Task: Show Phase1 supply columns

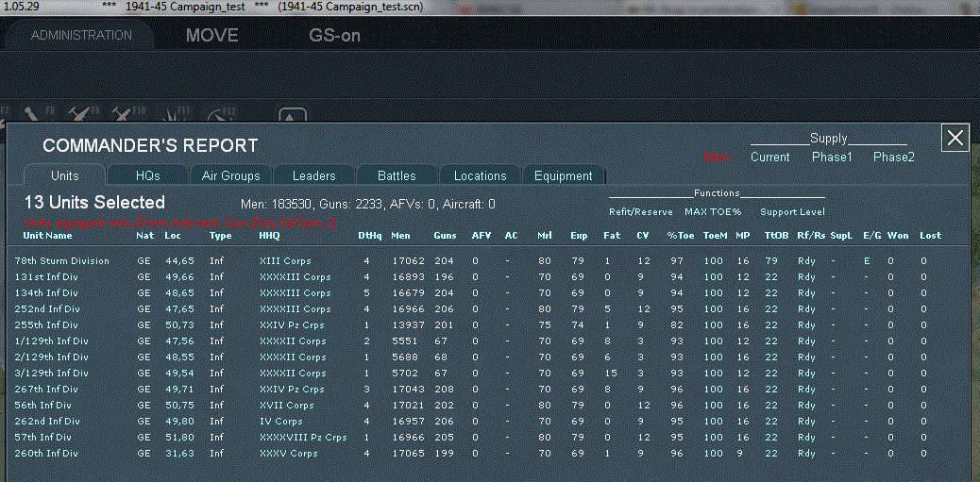Action: click(x=832, y=158)
